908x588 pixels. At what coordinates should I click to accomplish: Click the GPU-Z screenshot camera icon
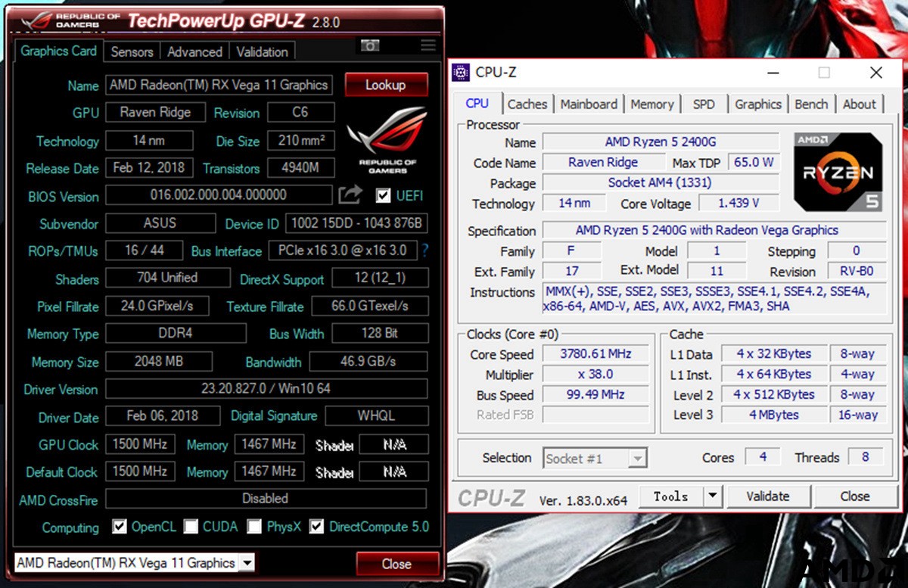pyautogui.click(x=369, y=45)
